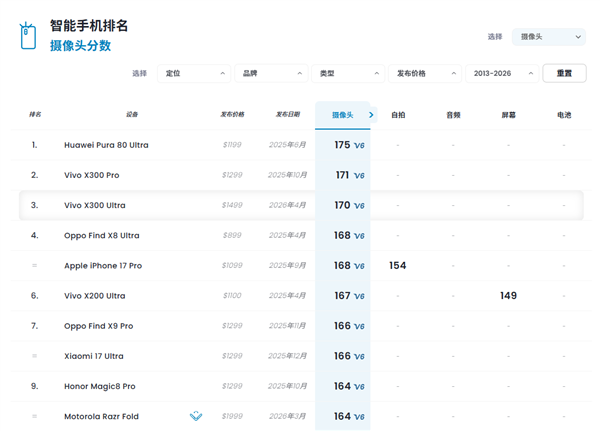
Task: Open the 2013-2026 year range dropdown
Action: tap(502, 73)
